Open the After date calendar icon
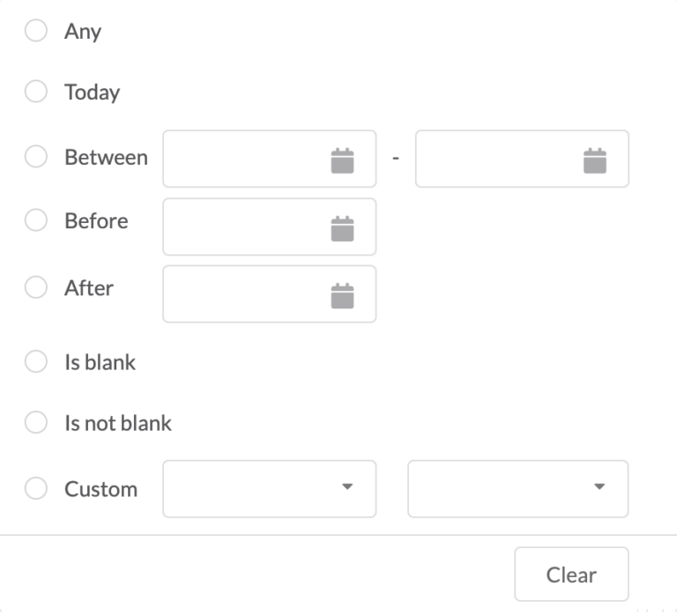The height and width of the screenshot is (616, 677). (x=342, y=296)
